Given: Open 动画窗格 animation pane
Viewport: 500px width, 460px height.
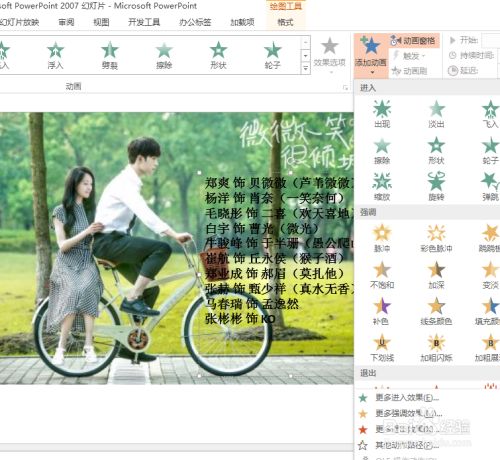Looking at the screenshot, I should coord(413,41).
